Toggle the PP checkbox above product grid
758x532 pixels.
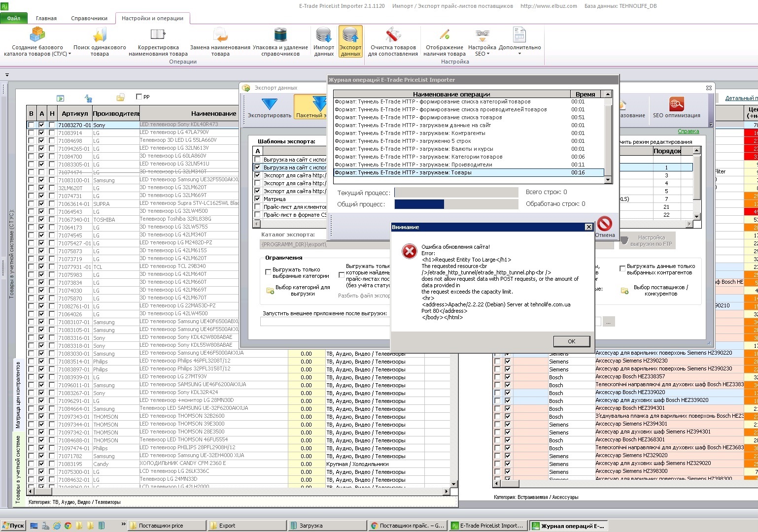139,97
